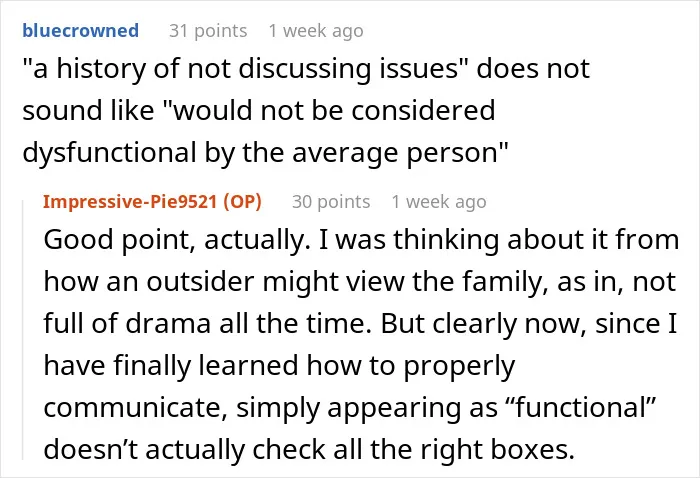Open the top comment's 1 week ago timestamp

tap(316, 31)
